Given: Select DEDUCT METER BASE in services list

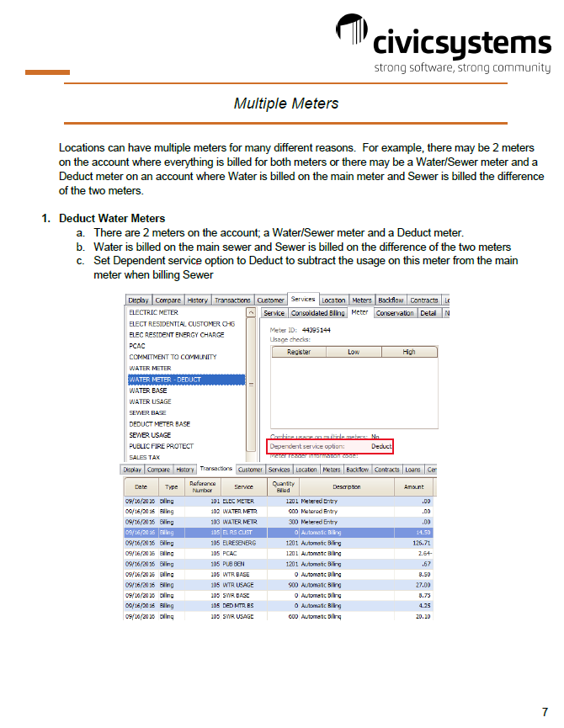Looking at the screenshot, I should point(159,424).
